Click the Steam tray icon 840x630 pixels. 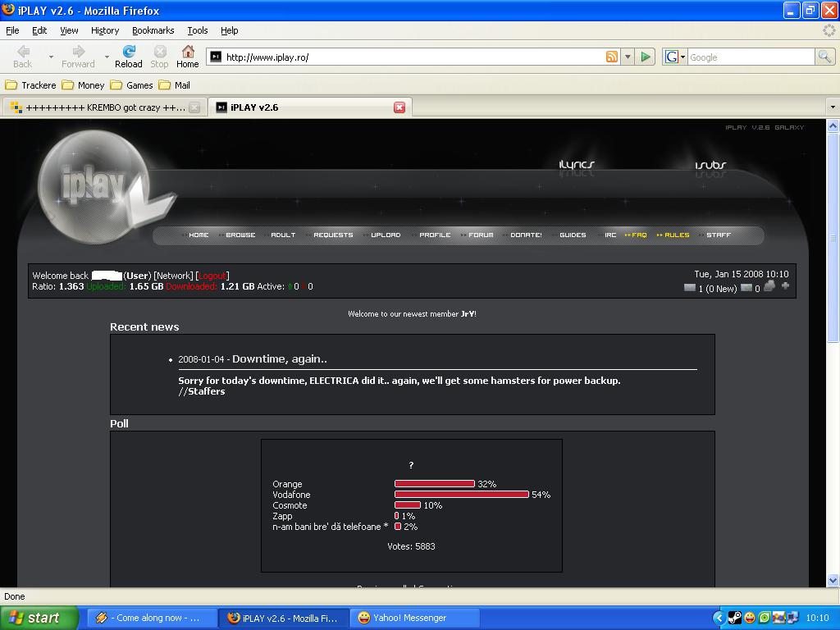pyautogui.click(x=734, y=618)
